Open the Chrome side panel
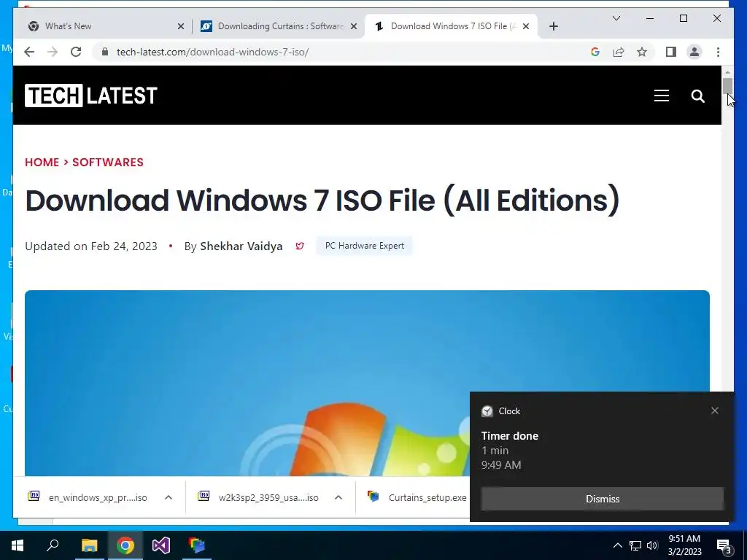The width and height of the screenshot is (747, 560). (x=671, y=52)
